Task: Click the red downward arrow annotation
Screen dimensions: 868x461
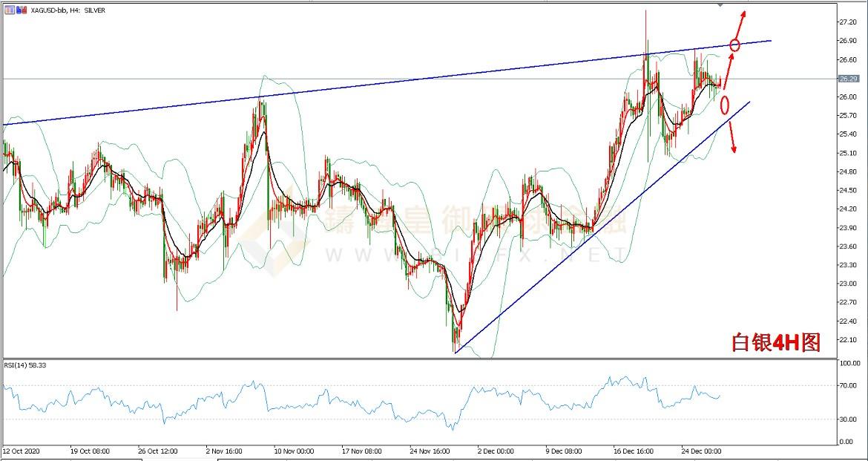Action: tap(731, 137)
